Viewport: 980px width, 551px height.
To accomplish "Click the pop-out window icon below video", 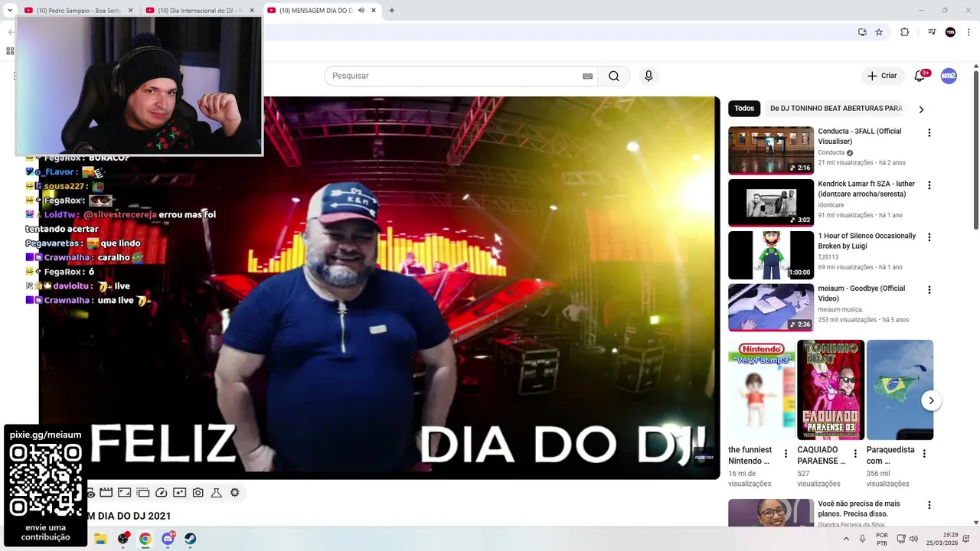I will [x=143, y=493].
